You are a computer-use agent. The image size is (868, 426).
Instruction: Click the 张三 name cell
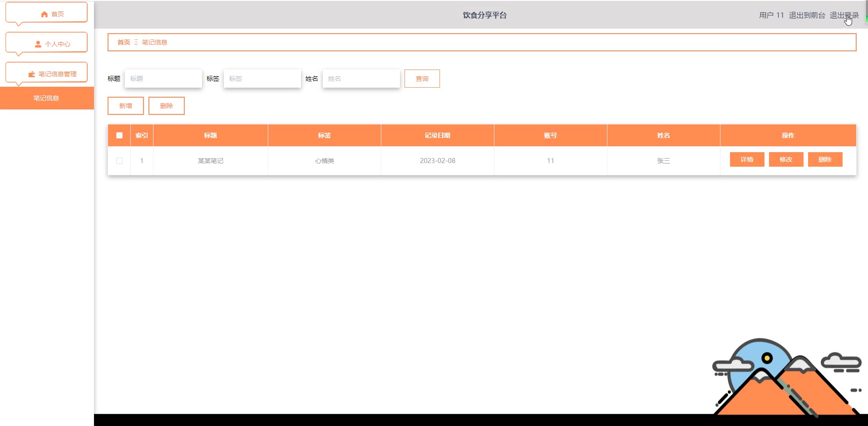(x=664, y=161)
